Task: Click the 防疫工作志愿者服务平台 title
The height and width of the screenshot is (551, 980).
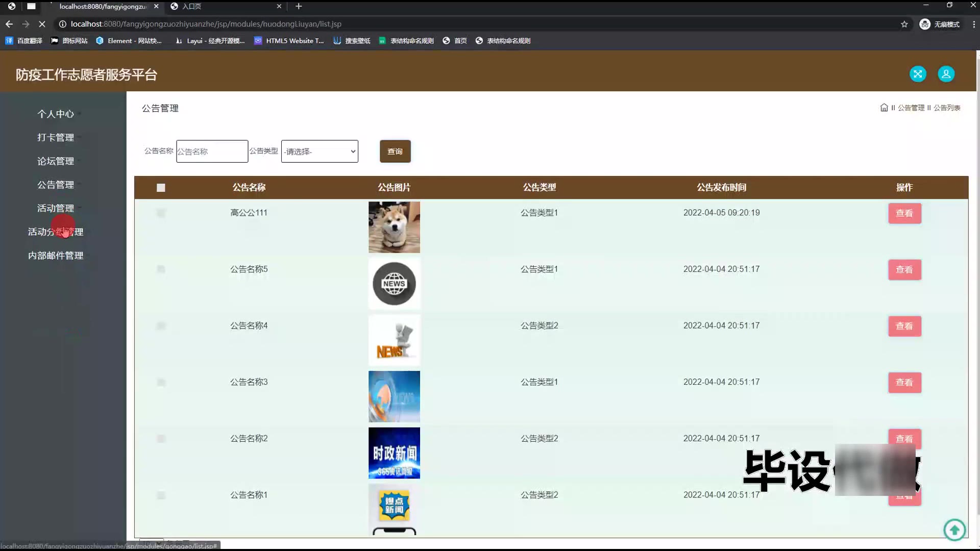Action: coord(86,74)
